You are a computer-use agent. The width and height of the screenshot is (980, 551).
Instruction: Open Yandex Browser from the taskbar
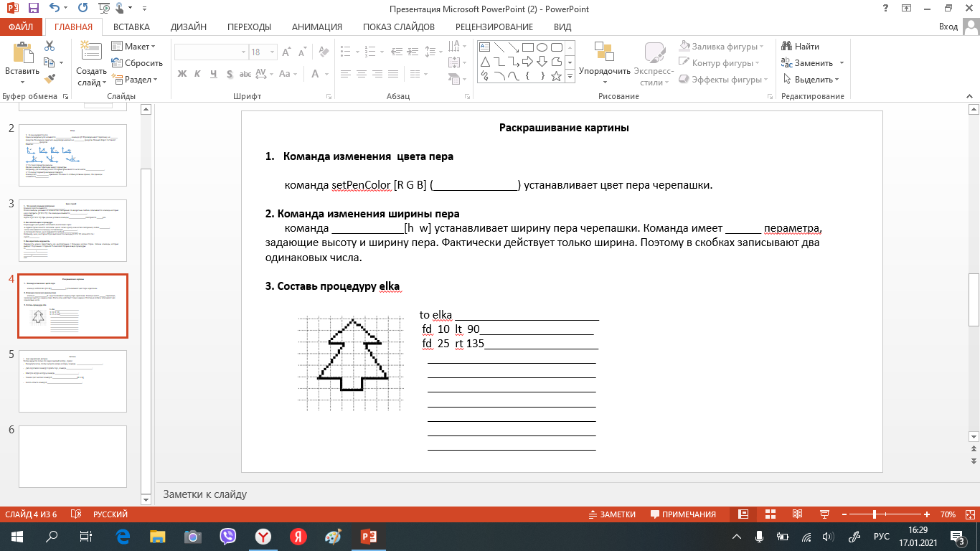coord(263,536)
